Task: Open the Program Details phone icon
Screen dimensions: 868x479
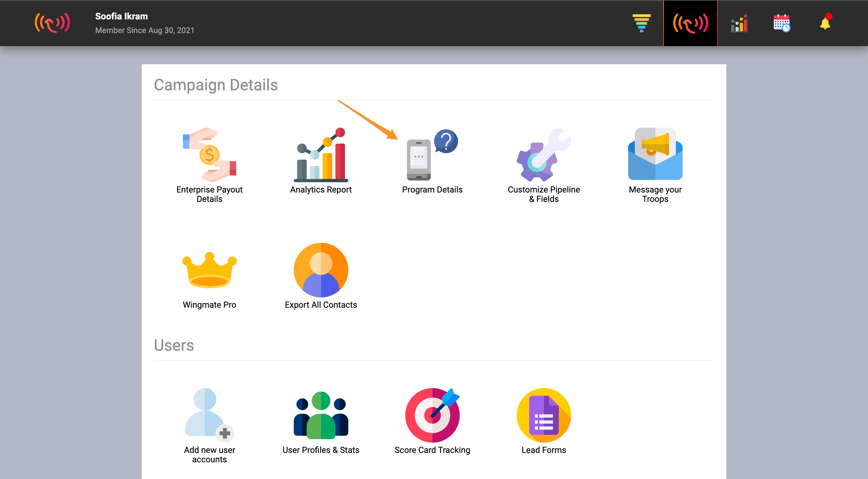Action: [432, 155]
